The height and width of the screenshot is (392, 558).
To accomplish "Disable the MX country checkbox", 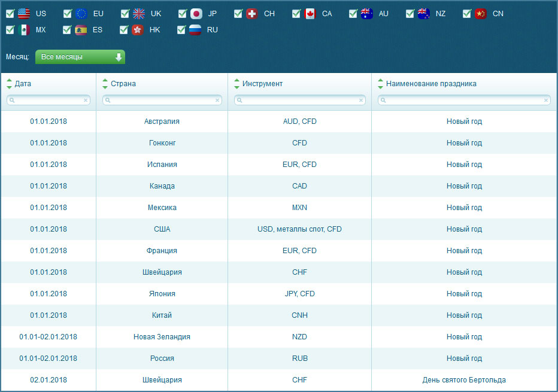I will click(10, 29).
